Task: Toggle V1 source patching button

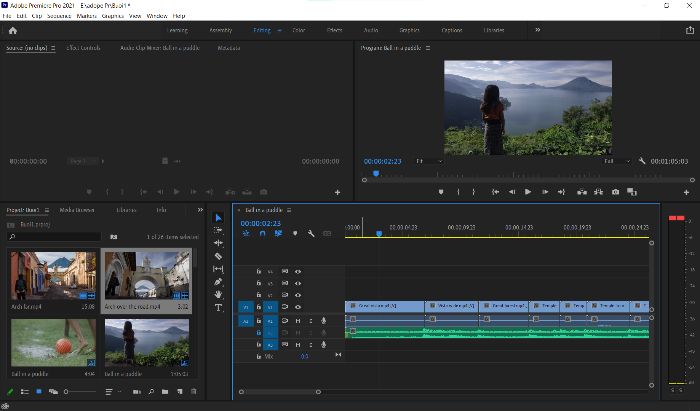Action: pos(246,307)
